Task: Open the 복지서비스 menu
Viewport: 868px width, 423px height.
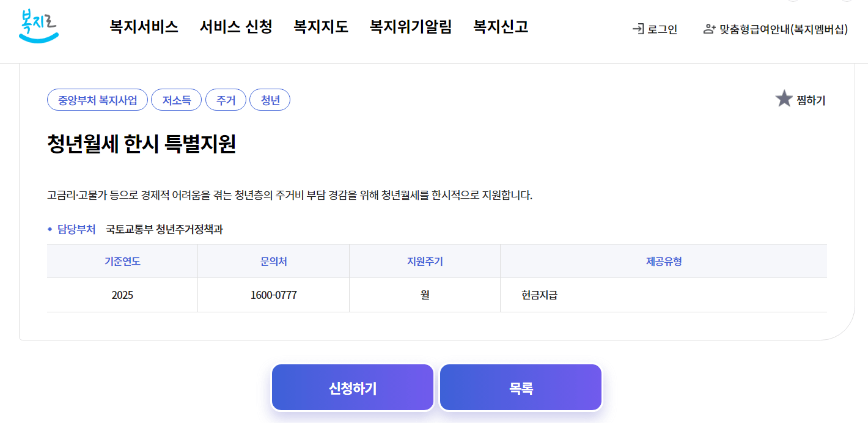Action: point(144,26)
